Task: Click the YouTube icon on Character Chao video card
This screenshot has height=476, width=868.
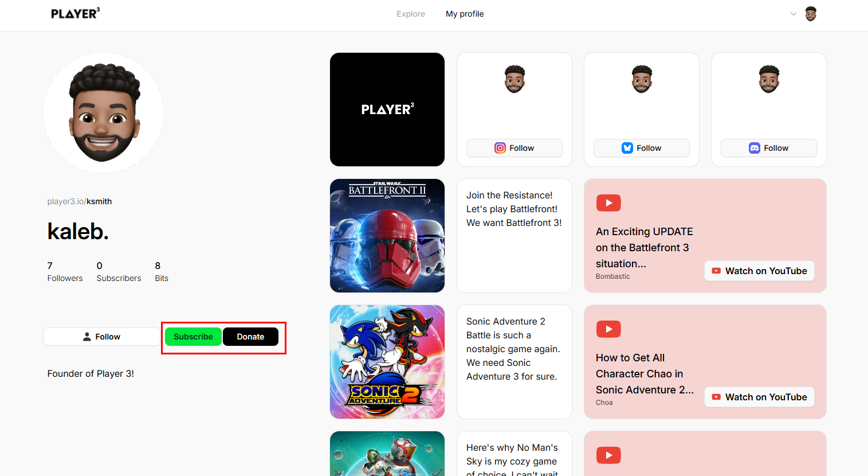Action: click(x=608, y=329)
